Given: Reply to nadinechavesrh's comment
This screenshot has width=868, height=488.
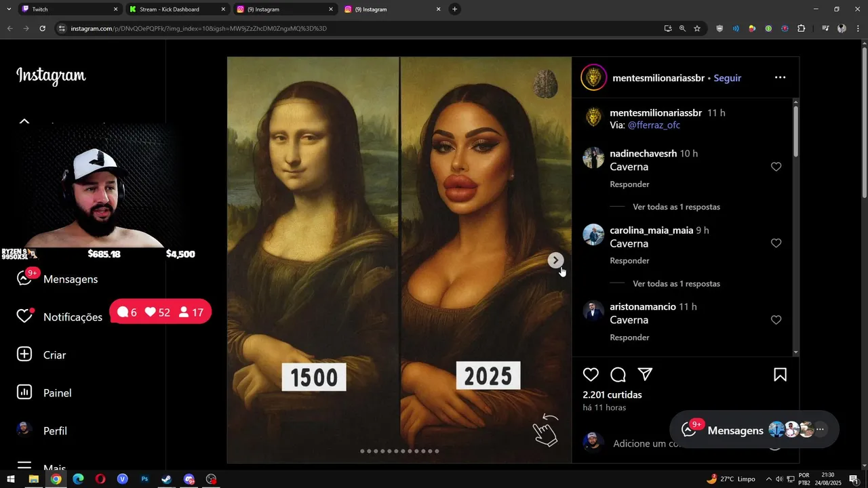Looking at the screenshot, I should point(629,184).
